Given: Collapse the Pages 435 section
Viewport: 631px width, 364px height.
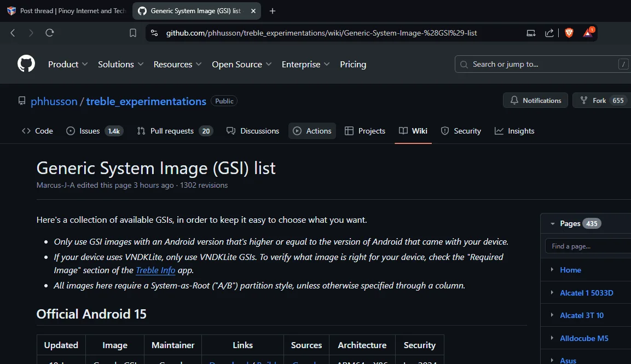Looking at the screenshot, I should click(x=553, y=223).
